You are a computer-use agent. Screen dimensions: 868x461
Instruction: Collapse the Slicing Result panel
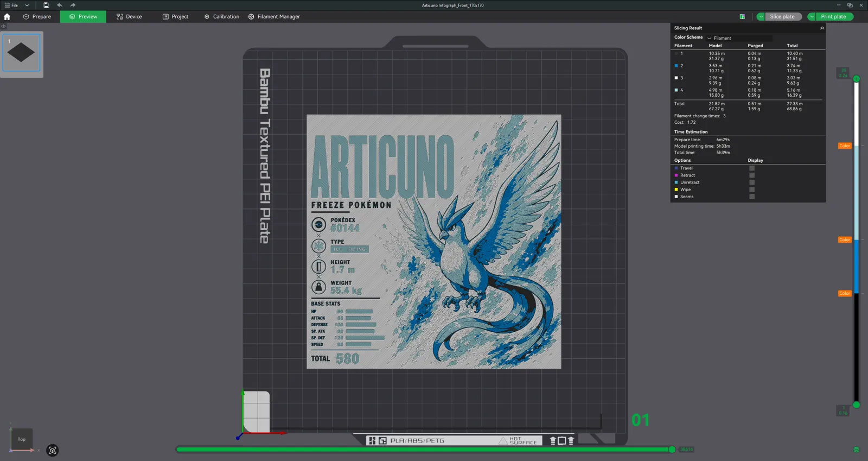pyautogui.click(x=822, y=28)
